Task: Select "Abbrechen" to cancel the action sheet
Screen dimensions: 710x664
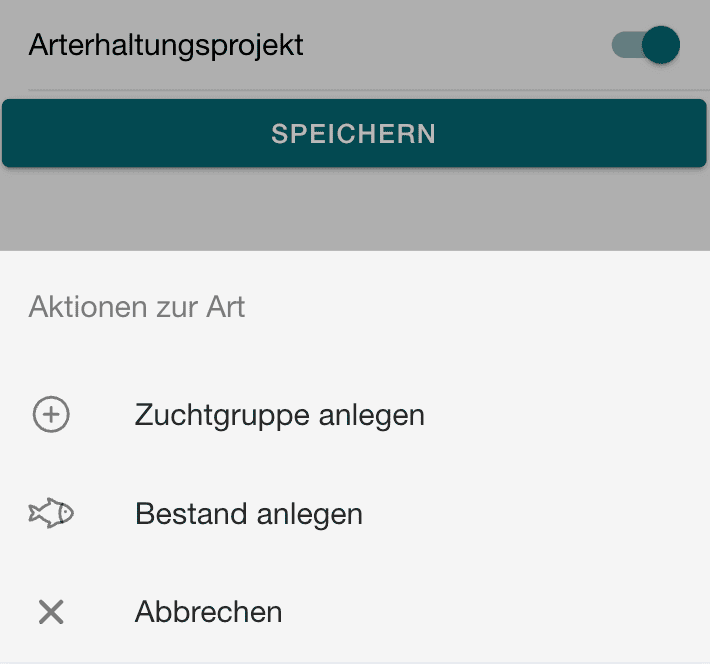Action: pos(208,611)
